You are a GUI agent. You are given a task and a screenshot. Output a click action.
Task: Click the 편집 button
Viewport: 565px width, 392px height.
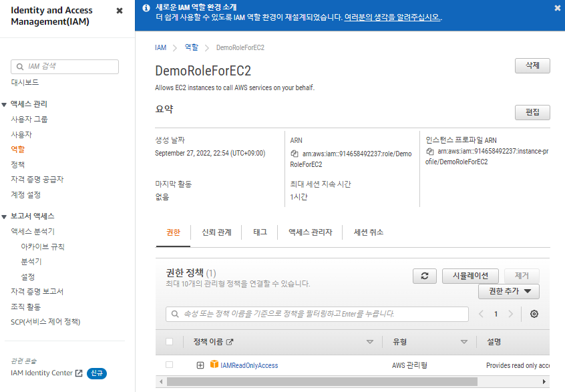[x=532, y=112]
